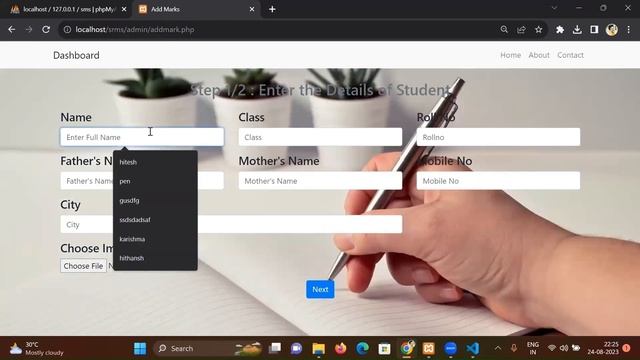Image resolution: width=640 pixels, height=360 pixels.
Task: Focus the Enter Full Name field
Action: pyautogui.click(x=142, y=137)
